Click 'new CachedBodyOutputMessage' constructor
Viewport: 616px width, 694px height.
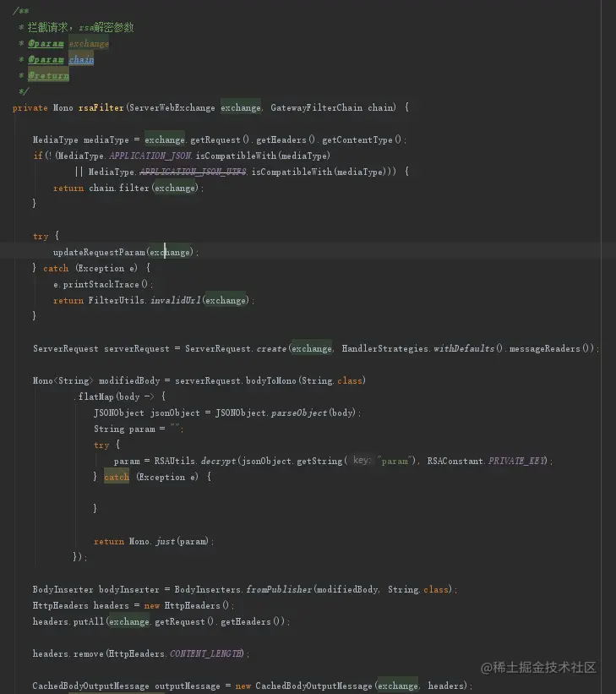click(x=304, y=686)
